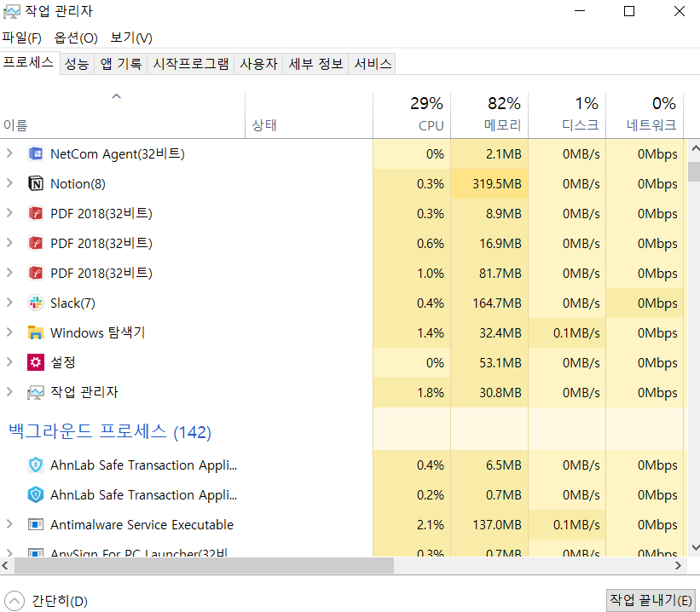
Task: Switch to the 앱 기록 tab
Action: coord(120,64)
